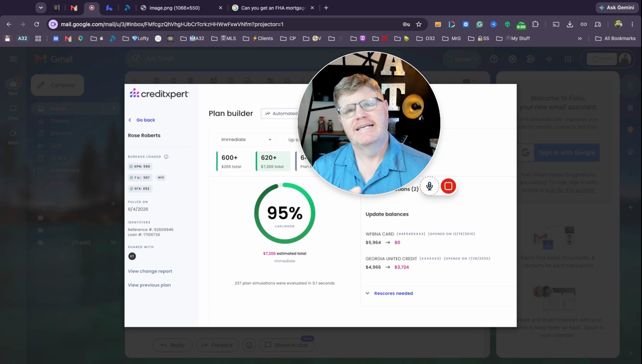Open the browser extensions puzzle icon

535,24
